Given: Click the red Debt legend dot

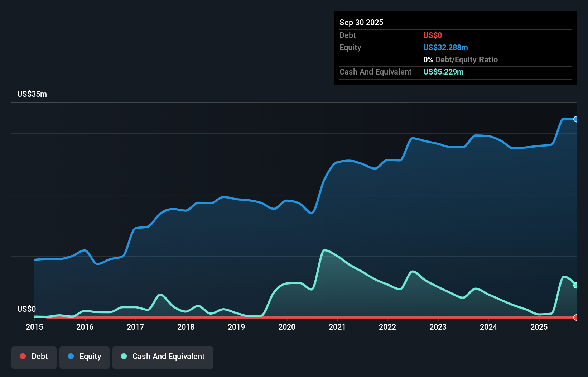Looking at the screenshot, I should pos(23,356).
